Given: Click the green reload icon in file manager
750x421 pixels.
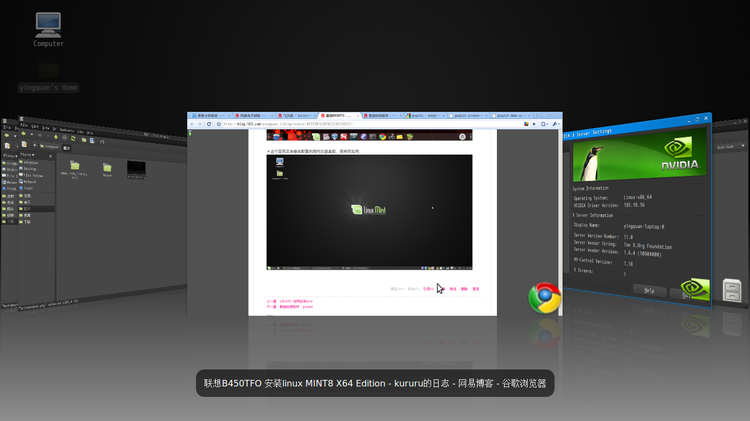Looking at the screenshot, I should click(x=73, y=139).
